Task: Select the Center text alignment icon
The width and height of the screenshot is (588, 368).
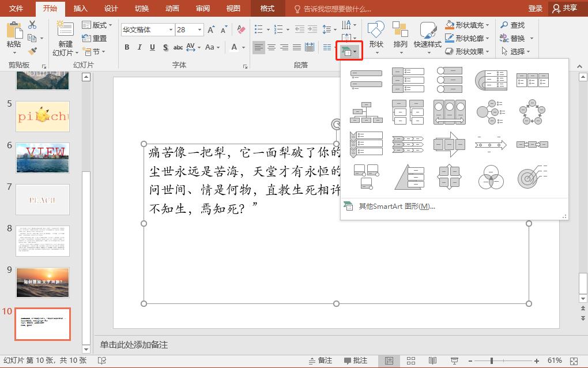Action: [x=271, y=47]
